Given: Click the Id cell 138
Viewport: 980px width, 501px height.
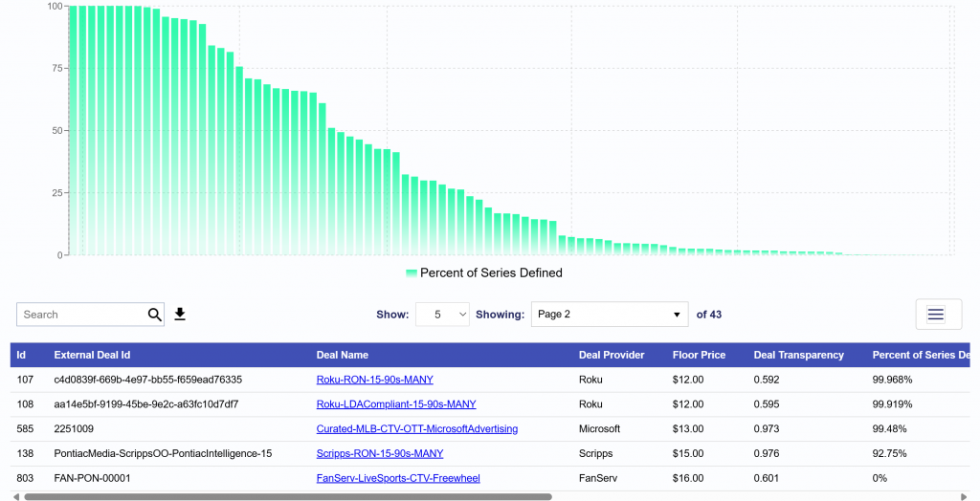Looking at the screenshot, I should coord(25,453).
